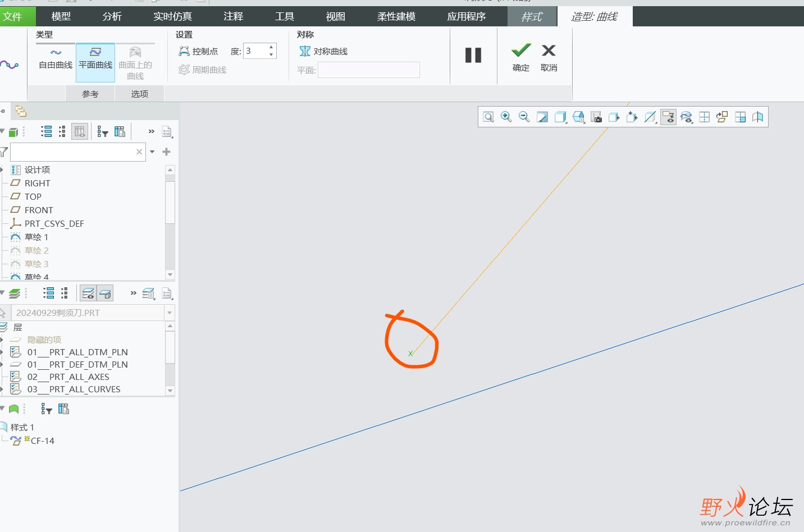Screen dimensions: 804x532
Task: Increase the 度 degree value with up arrow
Action: (271, 47)
